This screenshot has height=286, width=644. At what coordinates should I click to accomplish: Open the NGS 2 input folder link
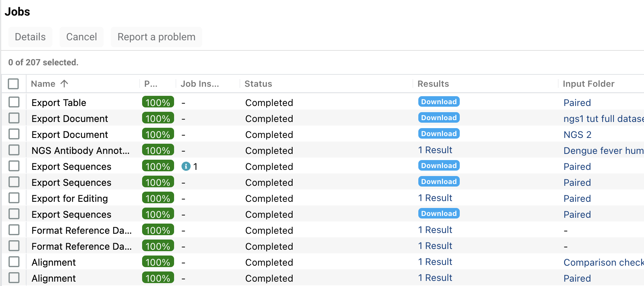point(577,135)
